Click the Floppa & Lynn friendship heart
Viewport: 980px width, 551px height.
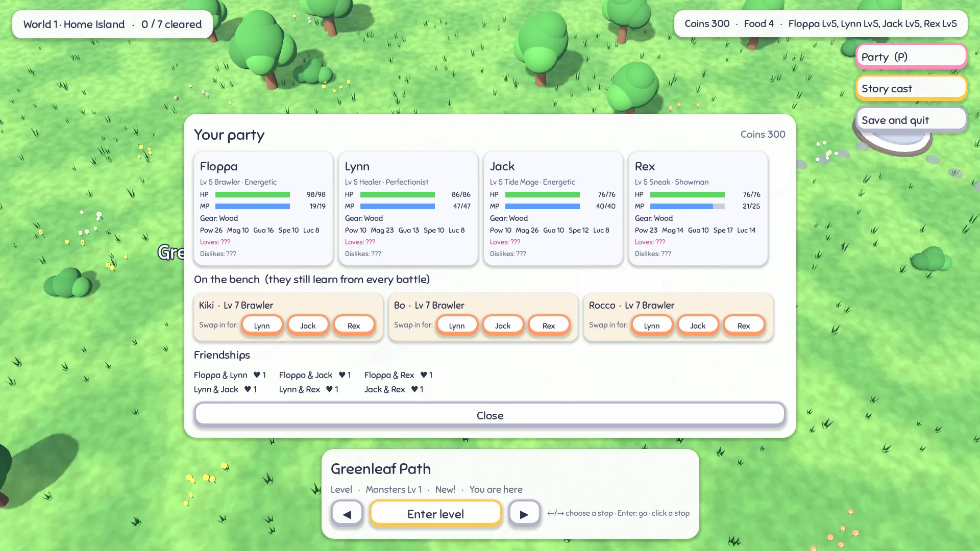pyautogui.click(x=257, y=375)
